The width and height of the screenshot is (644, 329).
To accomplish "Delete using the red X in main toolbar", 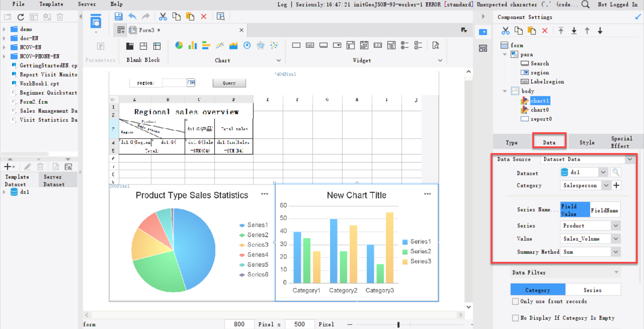I will (204, 16).
